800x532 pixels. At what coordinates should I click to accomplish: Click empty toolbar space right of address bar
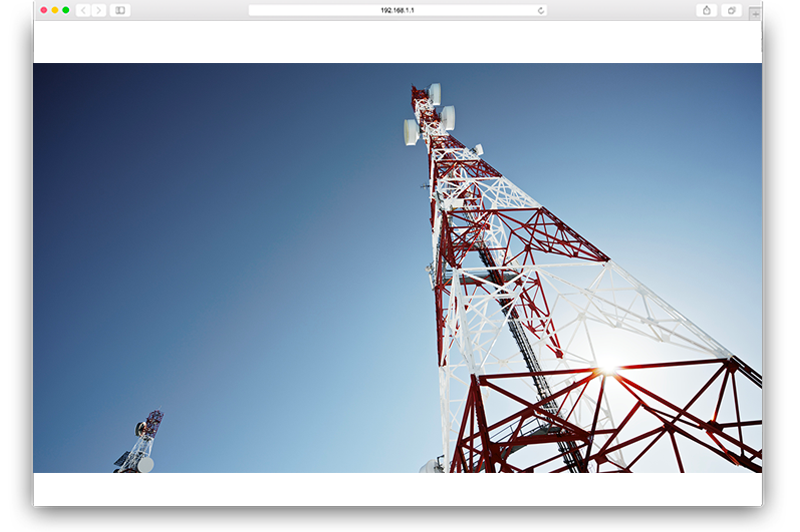tap(620, 10)
